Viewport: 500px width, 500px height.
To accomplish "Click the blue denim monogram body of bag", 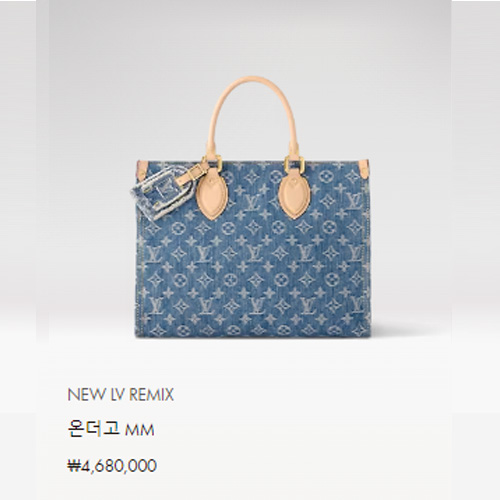I will (x=252, y=273).
